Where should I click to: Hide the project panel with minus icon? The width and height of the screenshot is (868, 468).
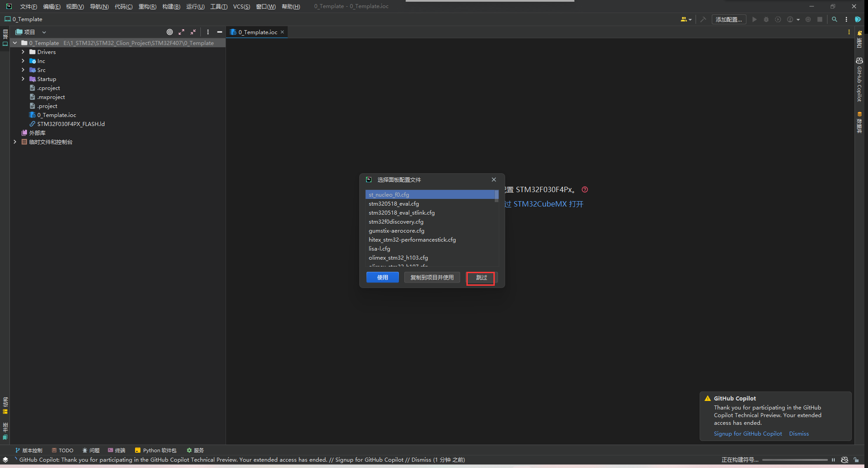pos(220,32)
